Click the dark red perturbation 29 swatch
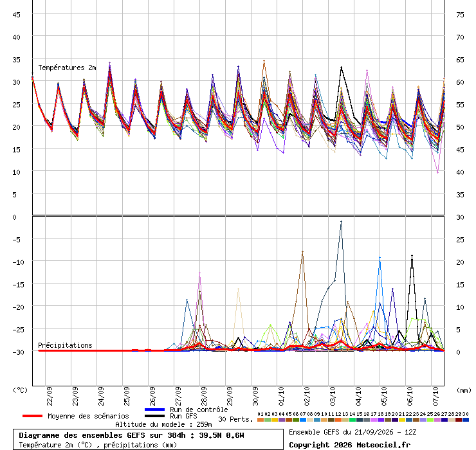This screenshot has width=476, height=450. tap(459, 420)
